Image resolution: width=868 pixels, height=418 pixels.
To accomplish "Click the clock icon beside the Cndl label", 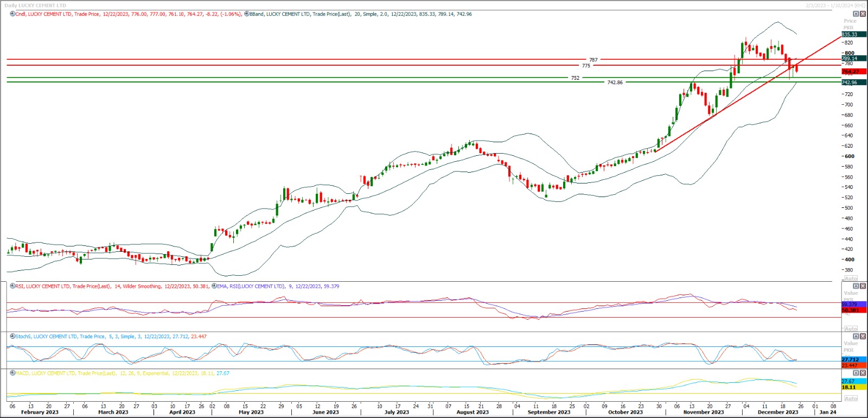I will 12,14.
